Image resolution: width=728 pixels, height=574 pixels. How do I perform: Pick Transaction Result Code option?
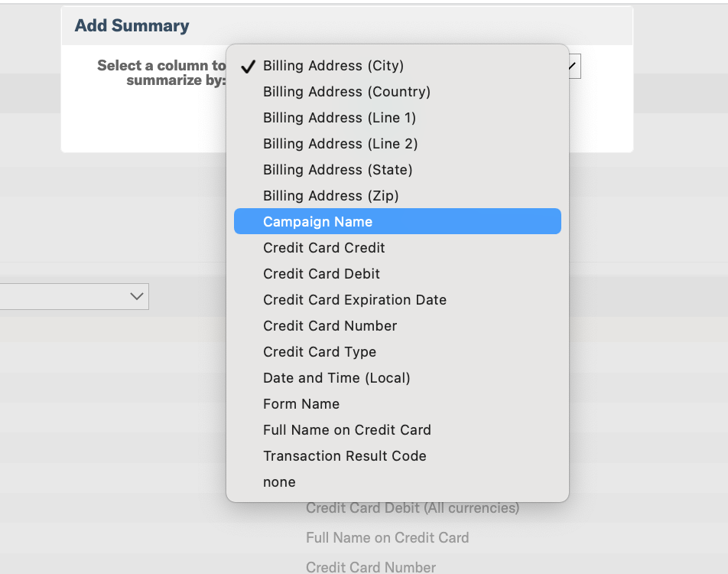pyautogui.click(x=398, y=456)
